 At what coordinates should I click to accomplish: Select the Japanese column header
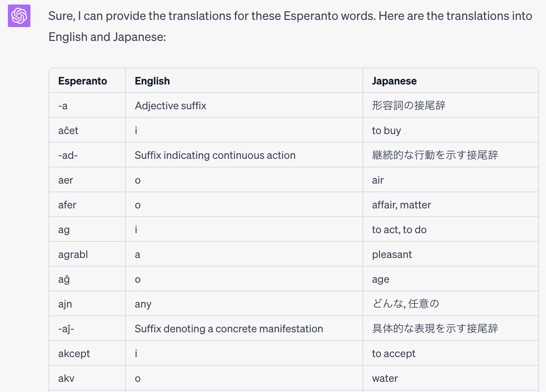tap(450, 81)
